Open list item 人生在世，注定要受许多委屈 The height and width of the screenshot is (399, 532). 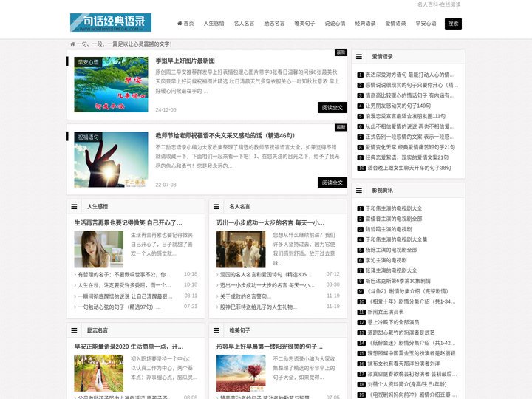[x=124, y=285]
